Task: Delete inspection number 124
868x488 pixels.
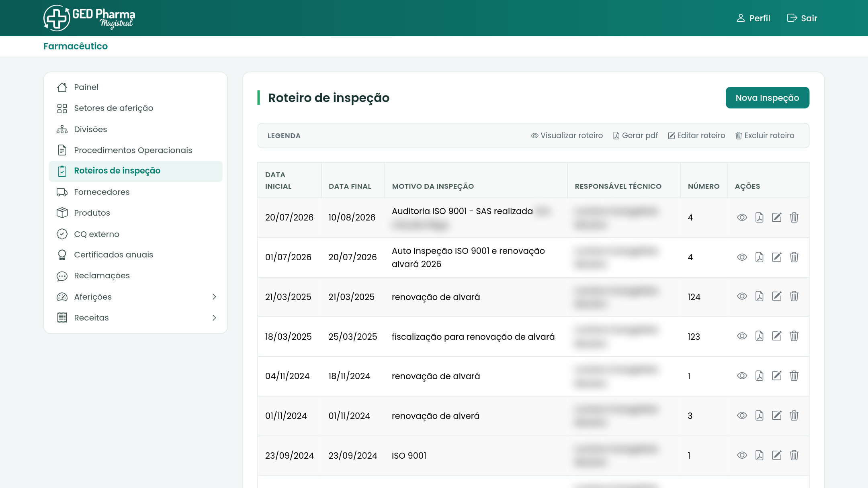Action: point(794,296)
